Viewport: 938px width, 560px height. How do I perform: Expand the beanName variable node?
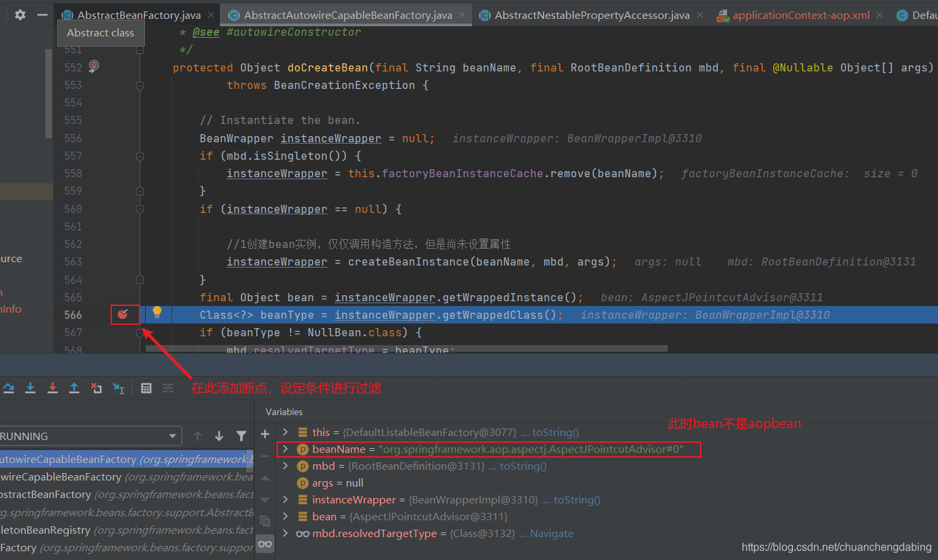click(285, 449)
